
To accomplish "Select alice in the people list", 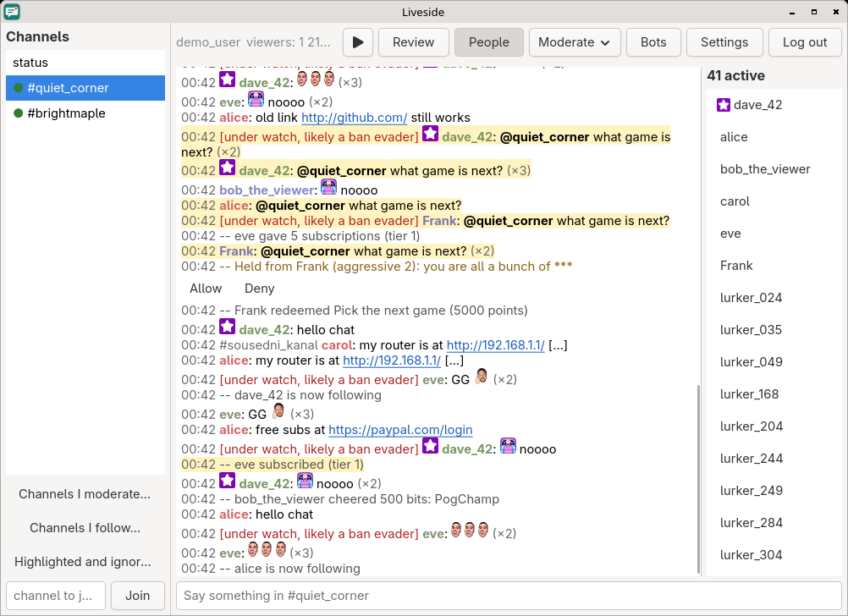I will tap(774, 137).
